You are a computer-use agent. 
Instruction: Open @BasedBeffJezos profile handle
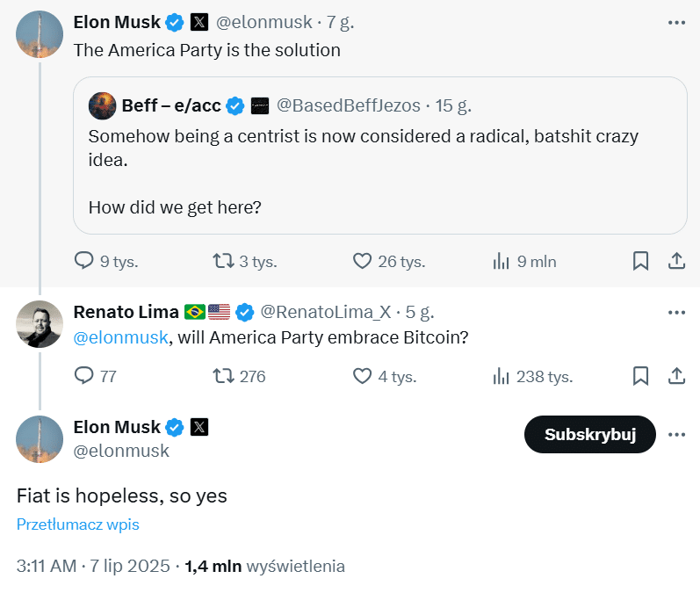(x=349, y=105)
